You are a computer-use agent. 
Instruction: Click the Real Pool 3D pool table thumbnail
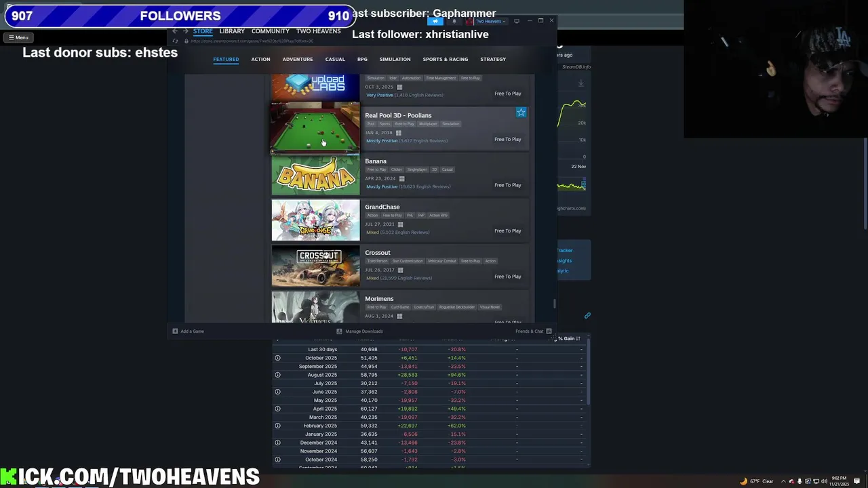coord(315,129)
